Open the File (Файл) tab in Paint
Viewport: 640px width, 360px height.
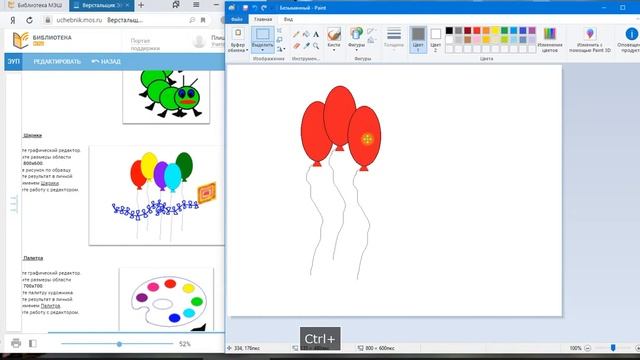237,19
